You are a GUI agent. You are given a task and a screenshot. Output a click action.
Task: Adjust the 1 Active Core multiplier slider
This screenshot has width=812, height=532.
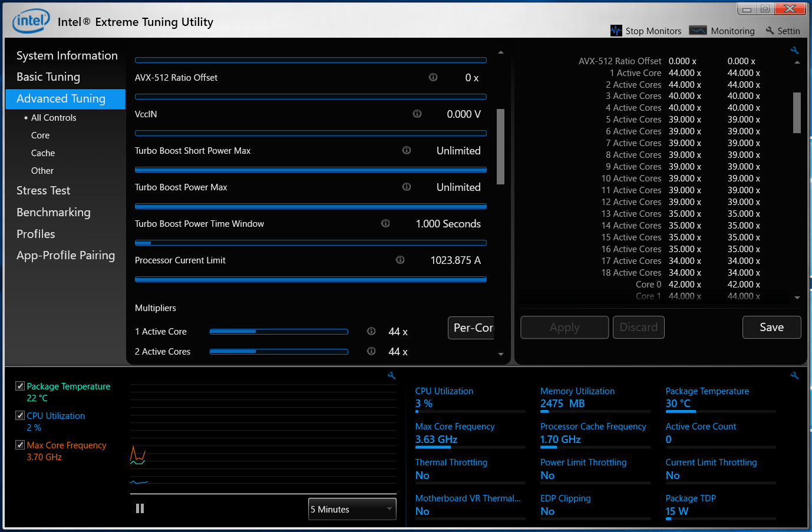point(279,332)
